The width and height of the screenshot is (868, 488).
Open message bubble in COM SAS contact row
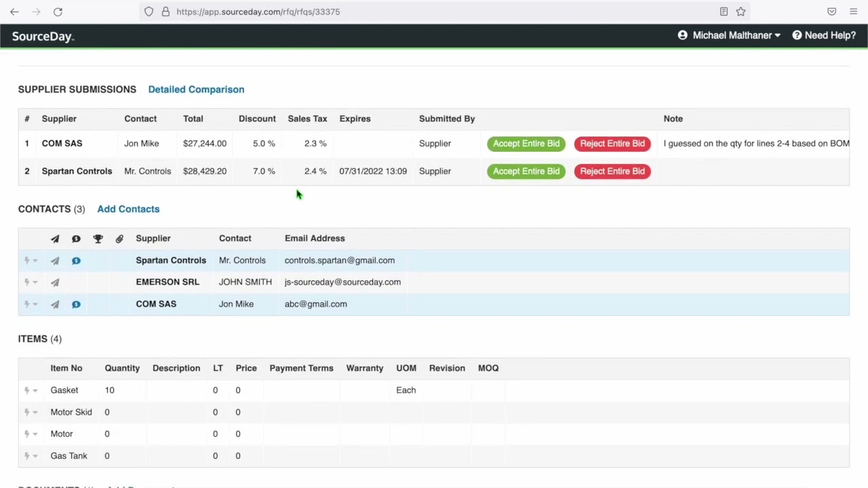[x=76, y=304]
